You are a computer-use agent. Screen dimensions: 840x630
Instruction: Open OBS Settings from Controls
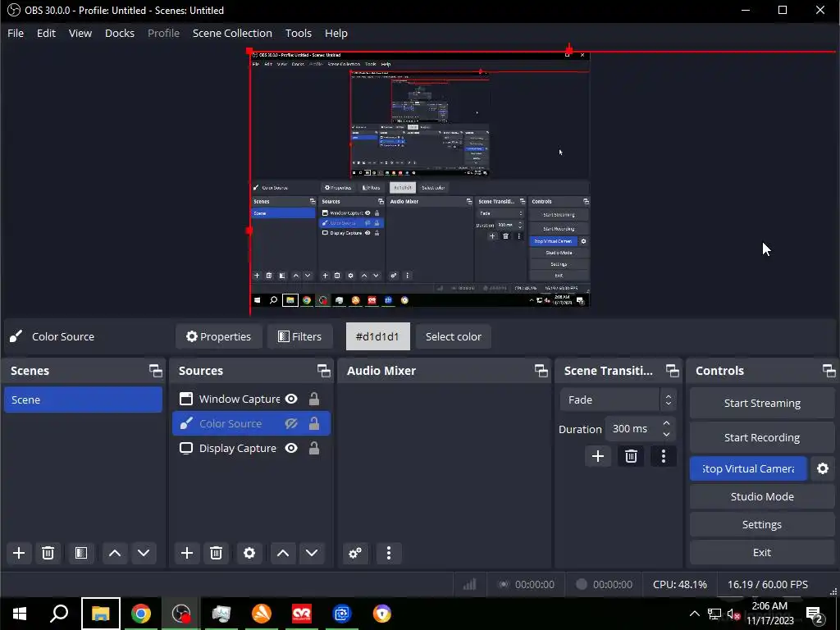[762, 524]
